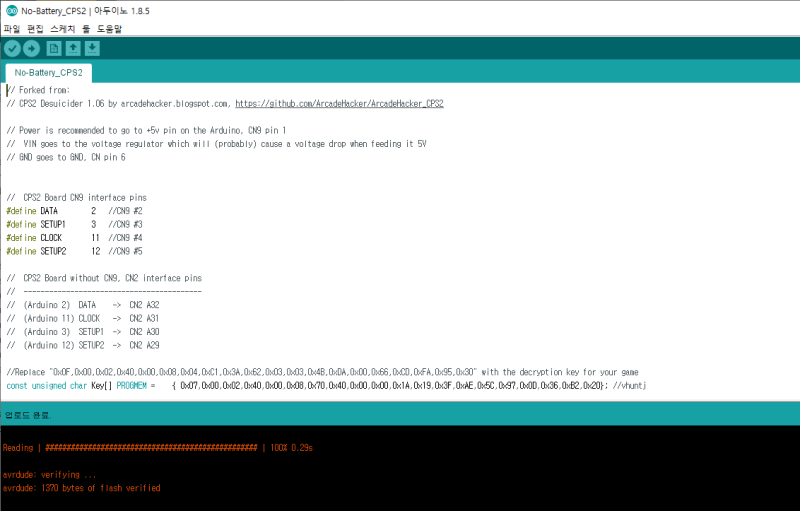Click the 업로드 완료 status message

(x=28, y=415)
